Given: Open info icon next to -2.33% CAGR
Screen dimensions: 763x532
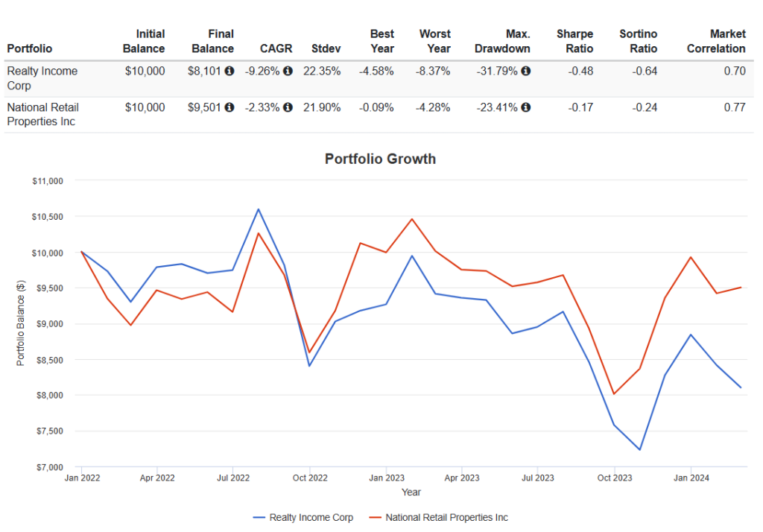Looking at the screenshot, I should point(288,107).
